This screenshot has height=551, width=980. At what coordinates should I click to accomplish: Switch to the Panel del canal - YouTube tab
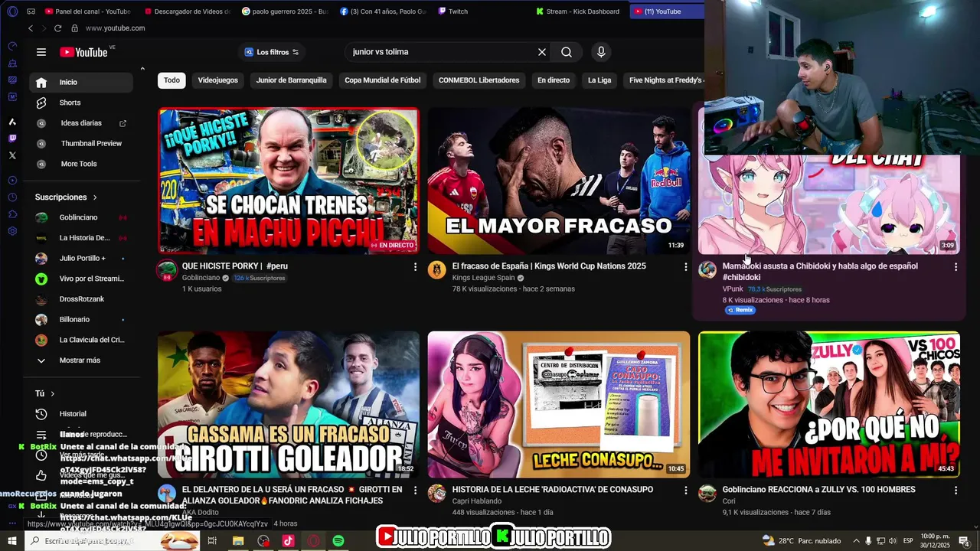87,11
